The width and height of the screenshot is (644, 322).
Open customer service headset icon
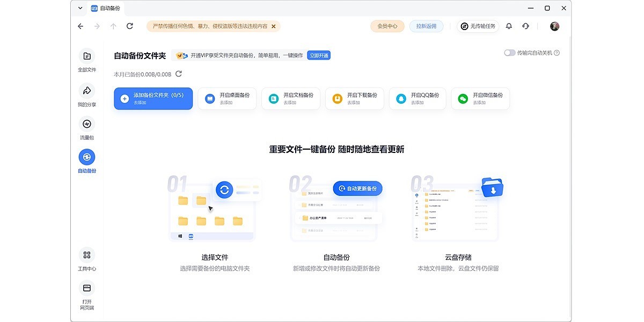(525, 26)
